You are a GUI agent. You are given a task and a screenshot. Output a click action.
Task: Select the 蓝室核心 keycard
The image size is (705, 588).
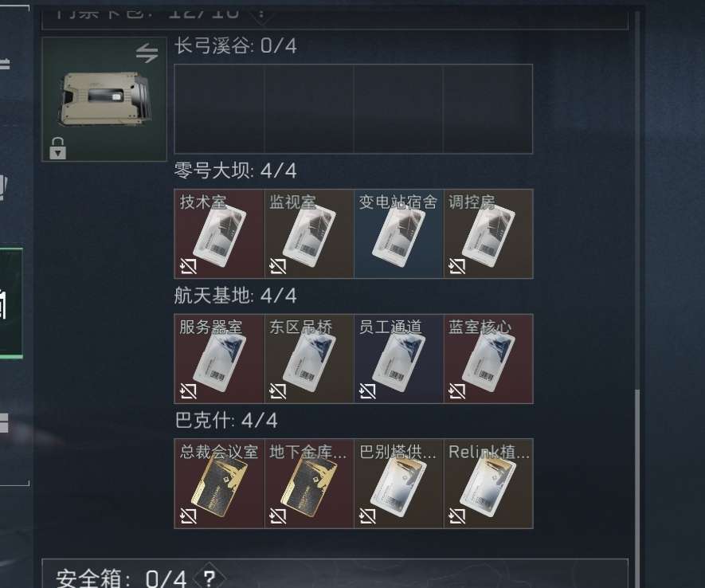pyautogui.click(x=488, y=359)
